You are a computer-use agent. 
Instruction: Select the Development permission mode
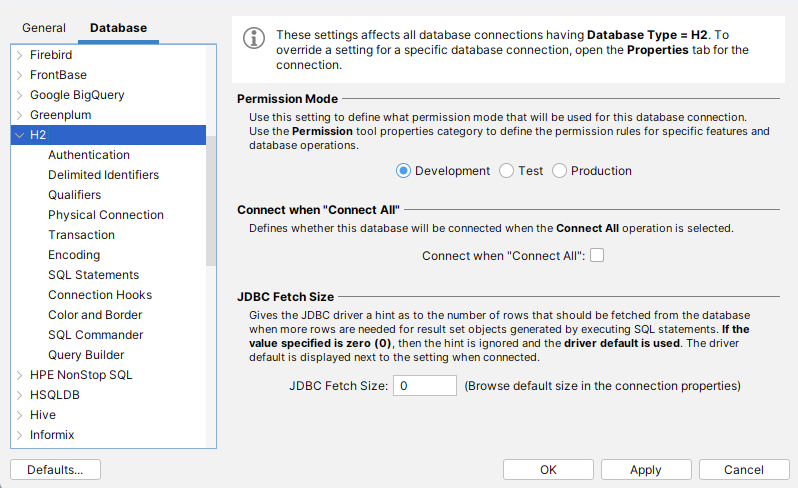[x=403, y=171]
